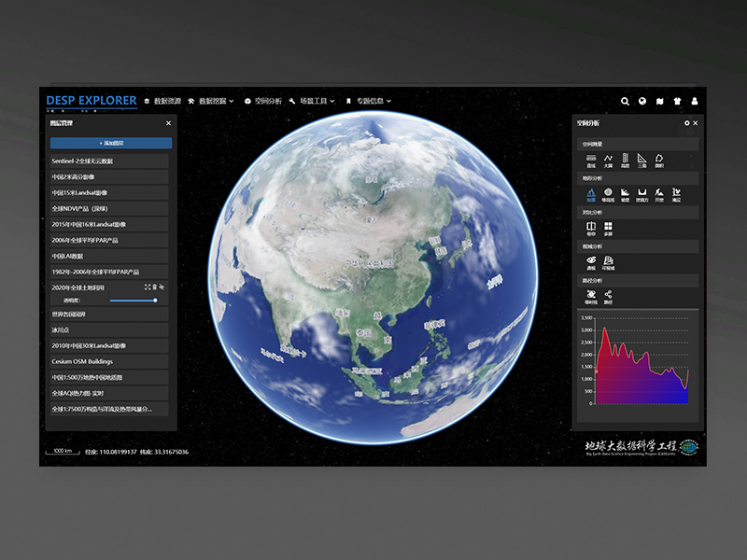
Task: Select the height ruler measurement tool
Action: (x=626, y=161)
